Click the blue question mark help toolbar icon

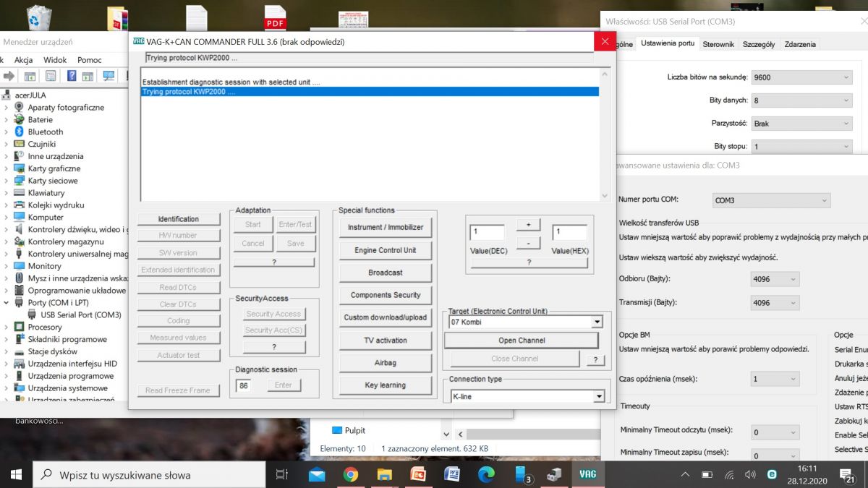(x=72, y=76)
